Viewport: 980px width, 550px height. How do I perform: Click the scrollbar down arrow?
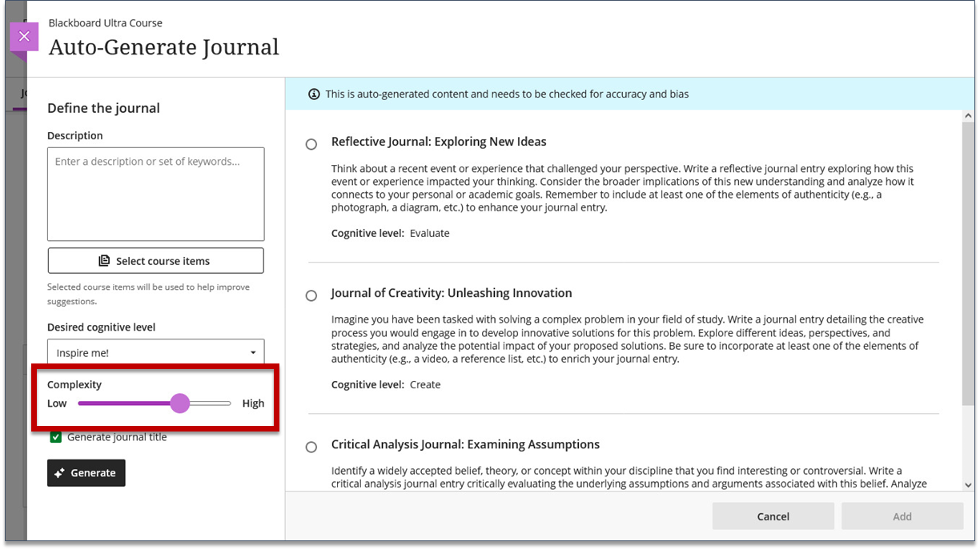click(x=969, y=484)
